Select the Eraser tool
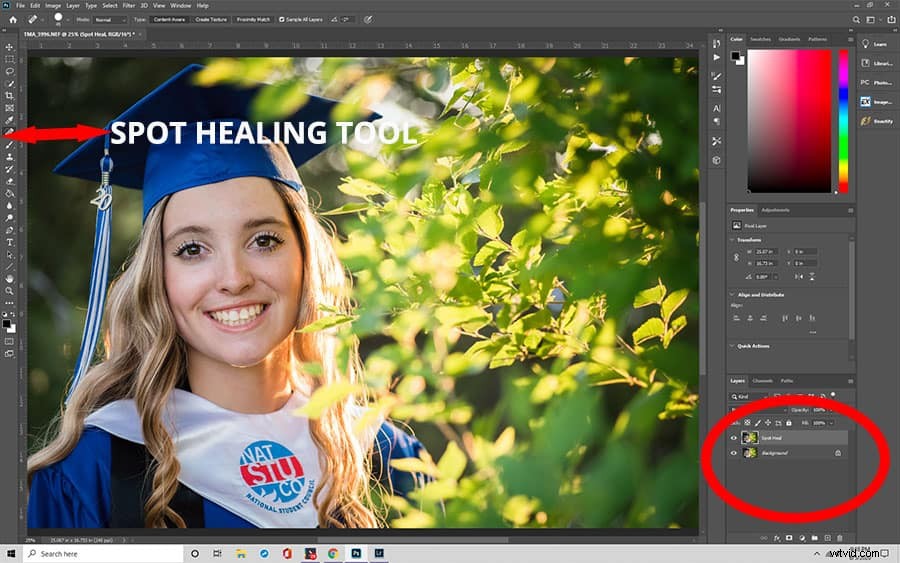Image resolution: width=900 pixels, height=563 pixels. coord(9,181)
